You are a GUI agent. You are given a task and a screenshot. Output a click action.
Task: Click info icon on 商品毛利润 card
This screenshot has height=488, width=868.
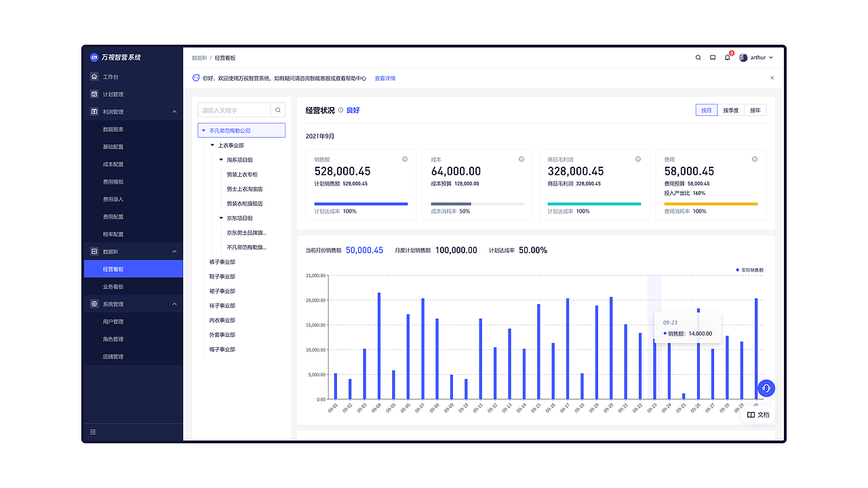(638, 159)
